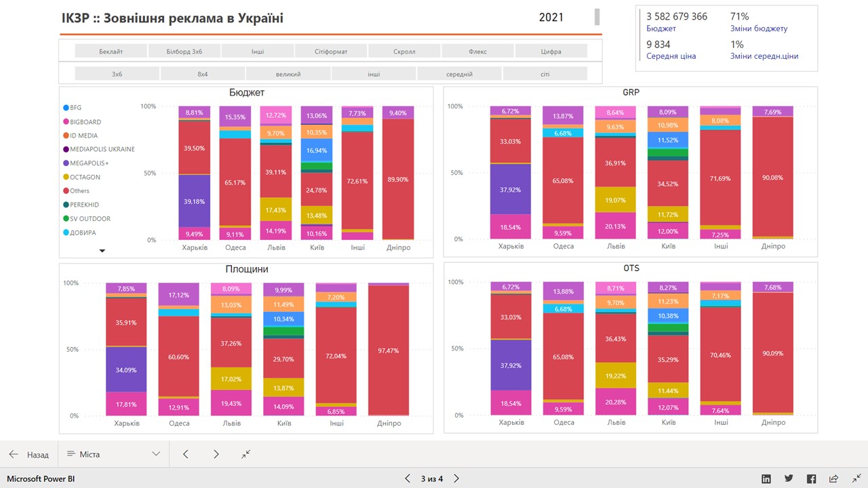This screenshot has height=488, width=868.
Task: Toggle the Беклайт format filter
Action: click(111, 51)
